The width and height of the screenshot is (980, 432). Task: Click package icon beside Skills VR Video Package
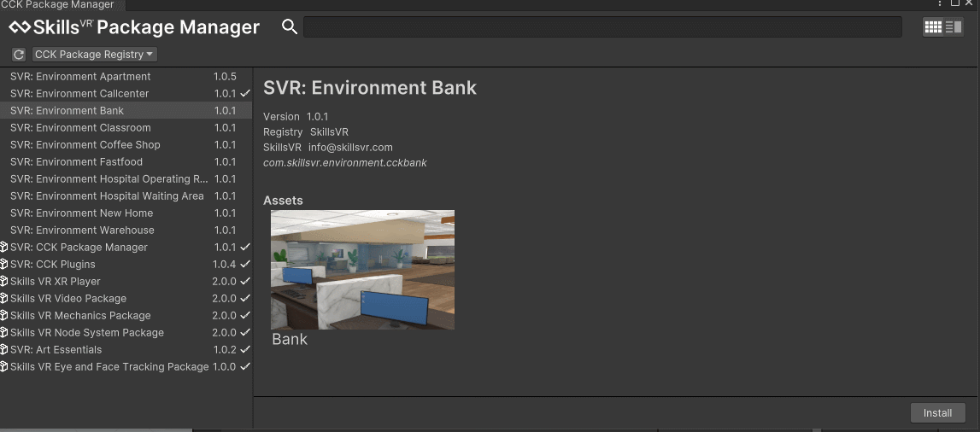tap(4, 299)
